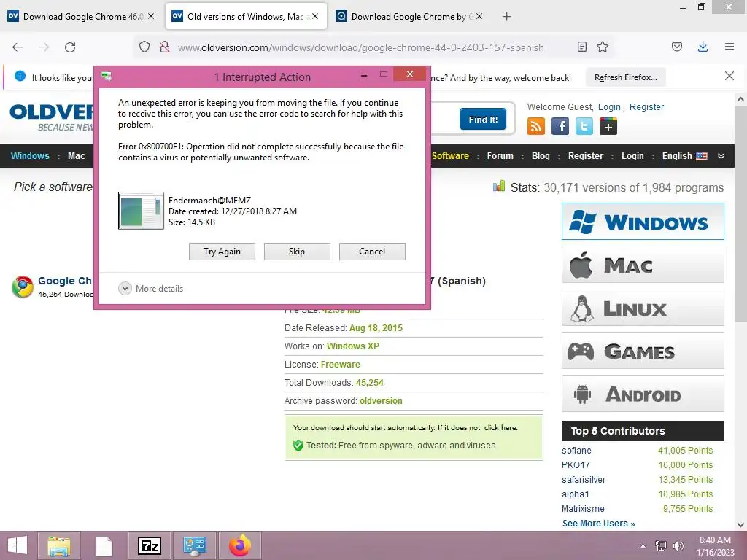
Task: Click the Windows XP link
Action: click(x=353, y=346)
